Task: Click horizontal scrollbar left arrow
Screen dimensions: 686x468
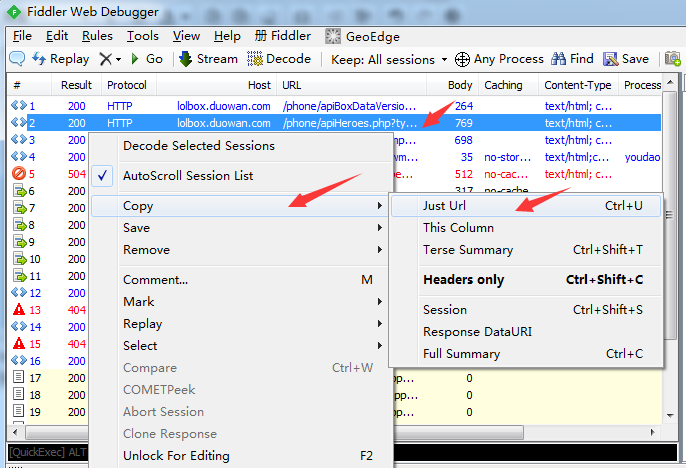Action: coord(15,433)
